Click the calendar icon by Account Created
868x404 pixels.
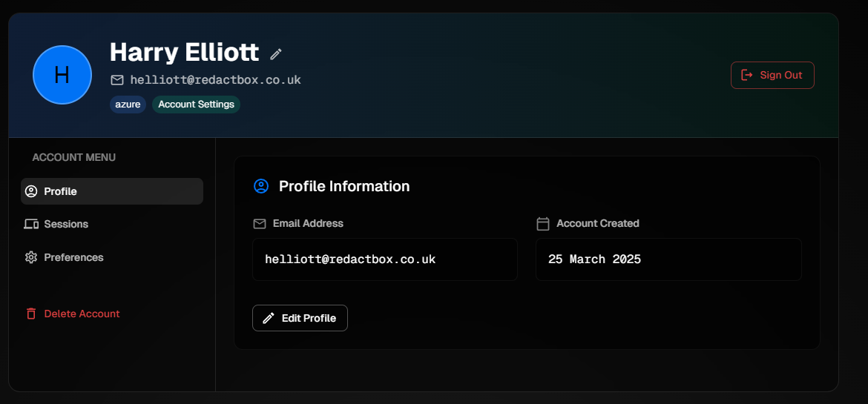543,224
